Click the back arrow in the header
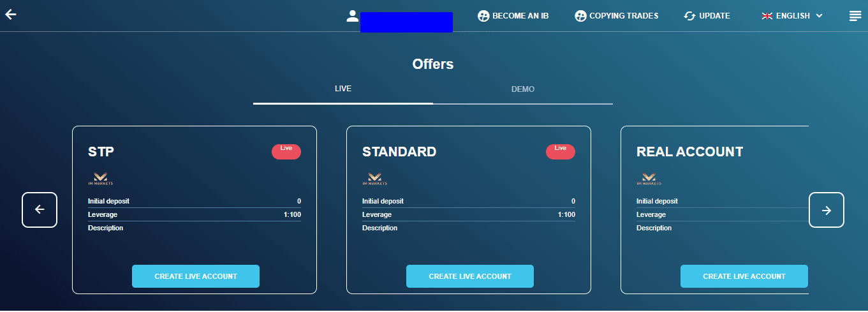The image size is (868, 312). pyautogui.click(x=10, y=14)
